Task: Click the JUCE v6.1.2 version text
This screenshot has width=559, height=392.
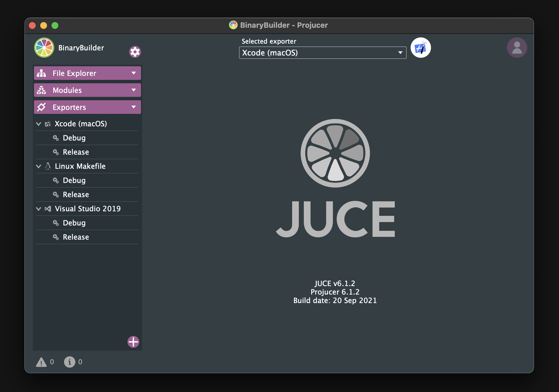Action: point(335,284)
